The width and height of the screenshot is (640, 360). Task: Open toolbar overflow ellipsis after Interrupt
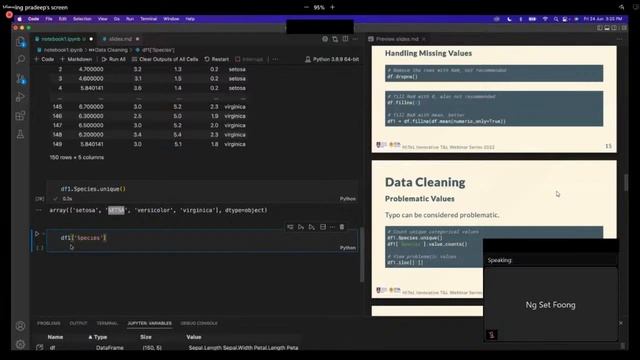coord(276,59)
